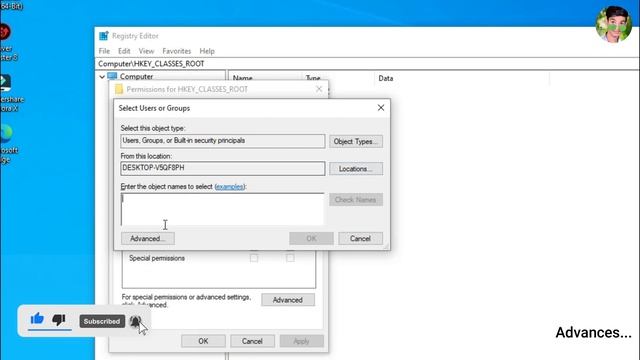
Task: Tick the Special permissions Deny checkbox
Action: 290,258
